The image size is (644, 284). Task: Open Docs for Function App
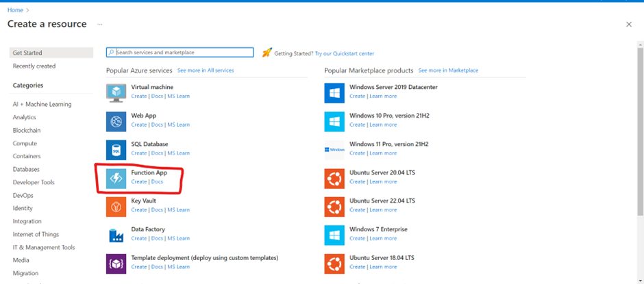coord(158,182)
